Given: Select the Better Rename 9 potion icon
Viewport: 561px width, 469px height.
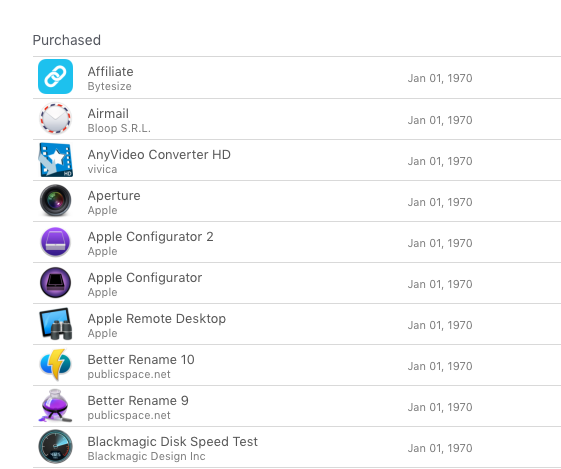Looking at the screenshot, I should click(x=55, y=406).
